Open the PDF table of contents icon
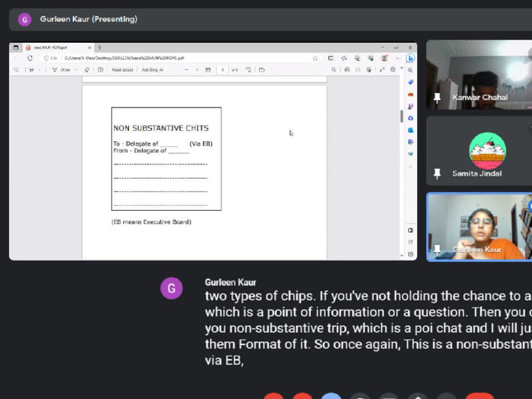 click(x=16, y=69)
